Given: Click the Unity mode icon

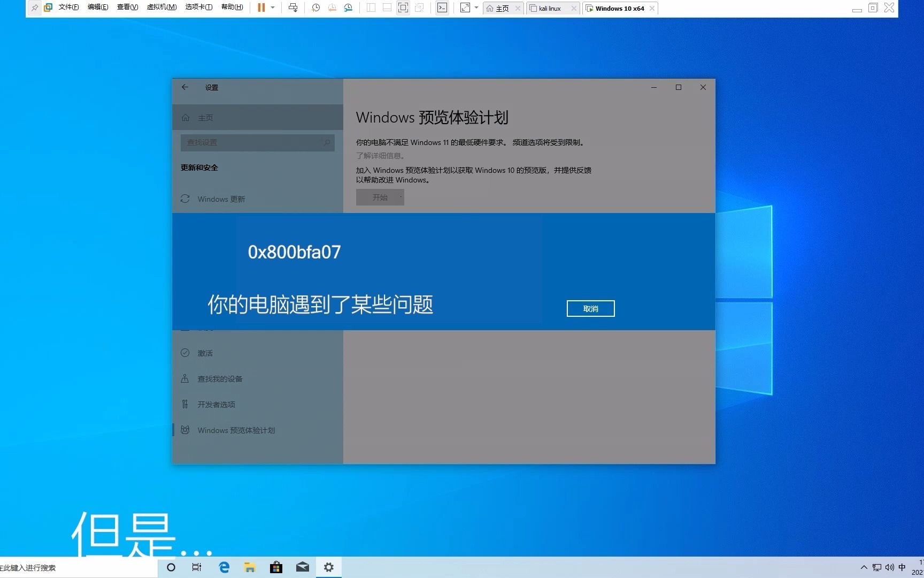Looking at the screenshot, I should (x=419, y=8).
